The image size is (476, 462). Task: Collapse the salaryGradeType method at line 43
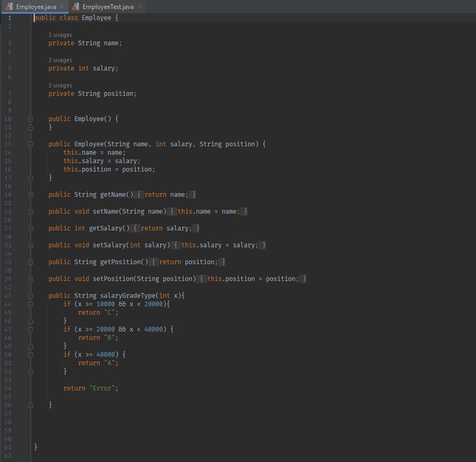(x=31, y=296)
